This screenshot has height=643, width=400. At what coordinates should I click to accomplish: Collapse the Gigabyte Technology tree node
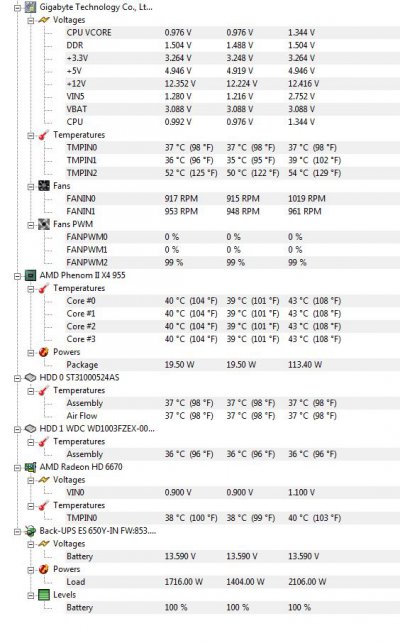pos(17,7)
